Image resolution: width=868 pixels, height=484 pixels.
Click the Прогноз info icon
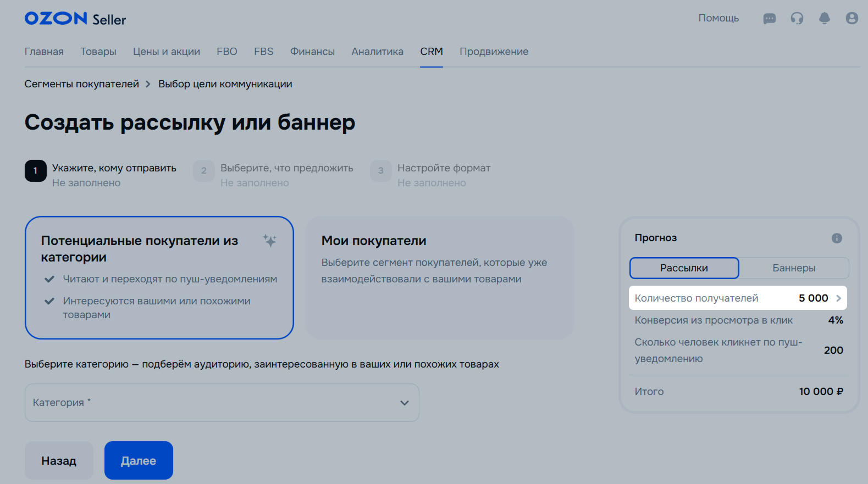tap(836, 238)
